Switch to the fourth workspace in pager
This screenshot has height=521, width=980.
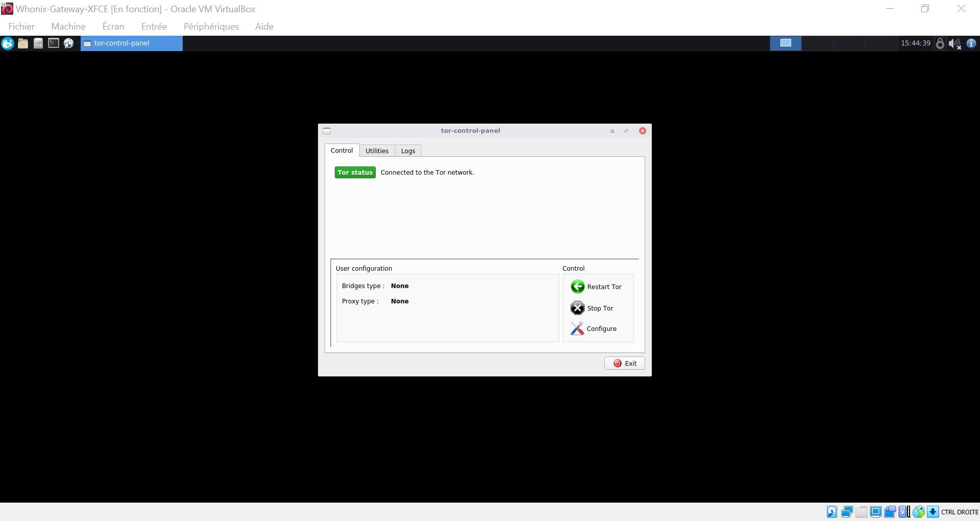point(881,43)
